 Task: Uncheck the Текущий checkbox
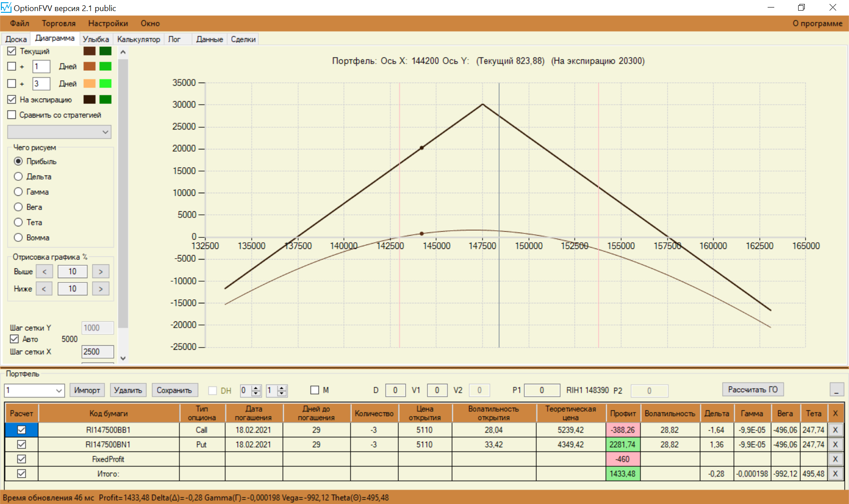[12, 51]
